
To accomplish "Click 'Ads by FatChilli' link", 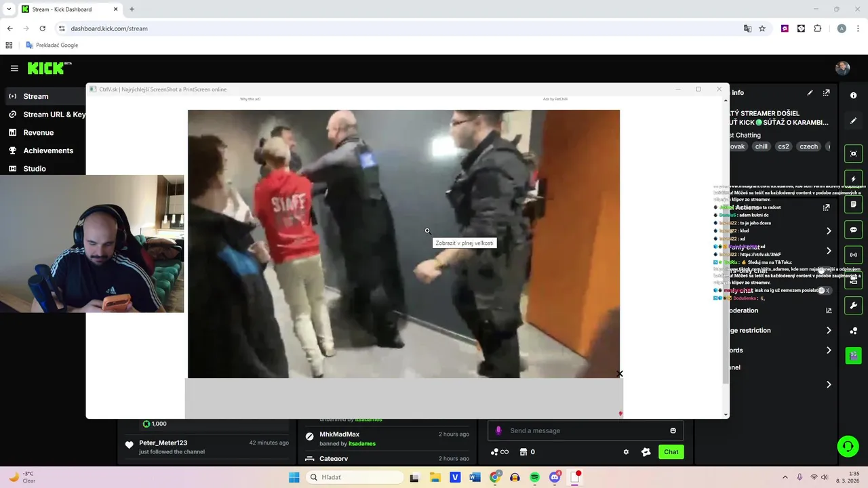I will click(555, 99).
